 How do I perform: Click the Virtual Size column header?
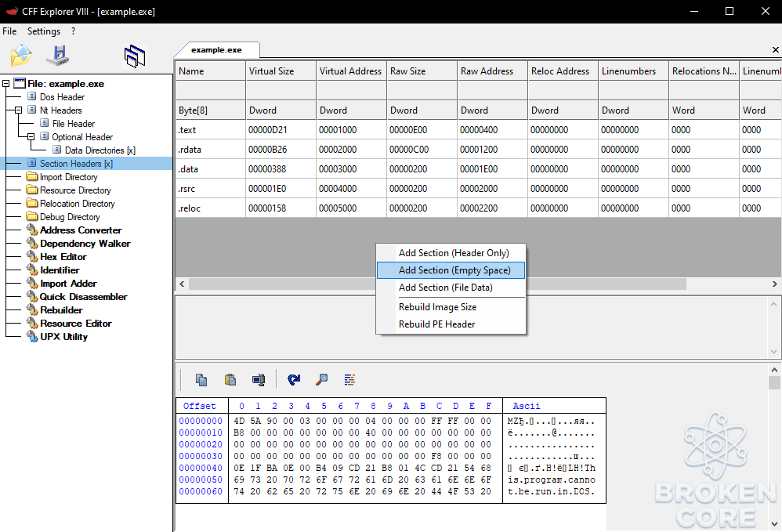pos(281,71)
